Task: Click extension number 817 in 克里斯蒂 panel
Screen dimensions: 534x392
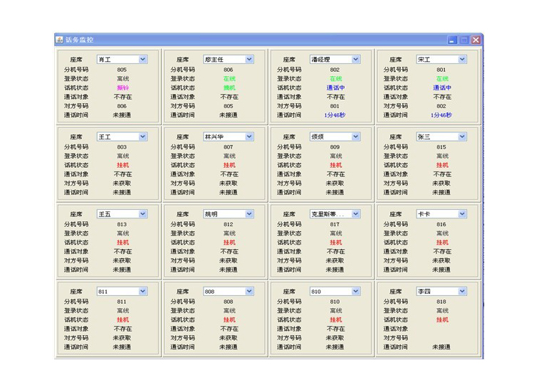Action: click(x=335, y=224)
